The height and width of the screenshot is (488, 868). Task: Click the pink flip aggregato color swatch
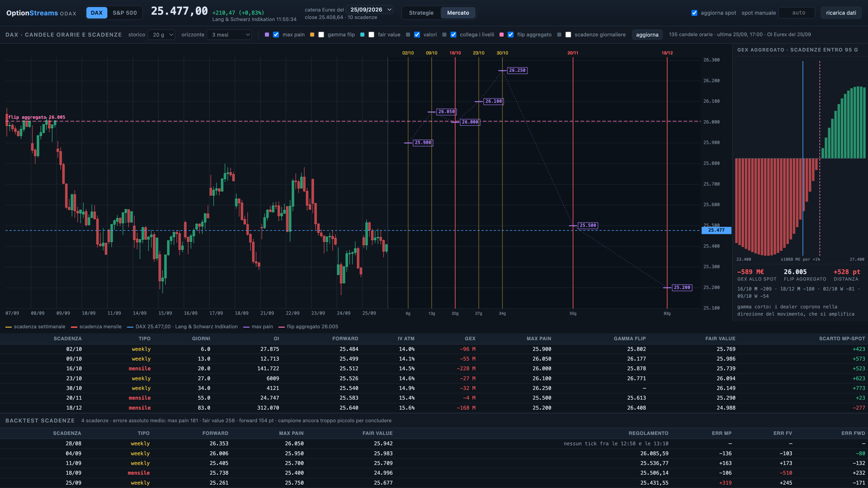[x=501, y=35]
